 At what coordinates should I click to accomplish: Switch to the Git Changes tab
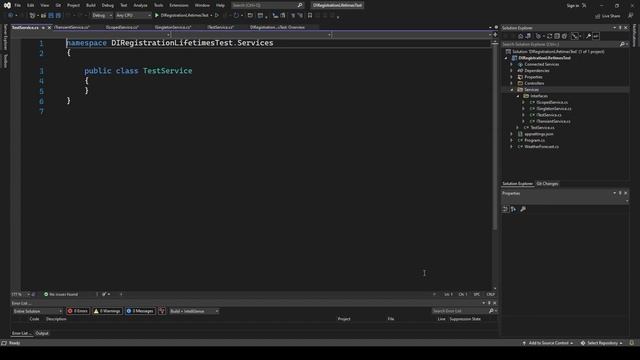pyautogui.click(x=547, y=184)
